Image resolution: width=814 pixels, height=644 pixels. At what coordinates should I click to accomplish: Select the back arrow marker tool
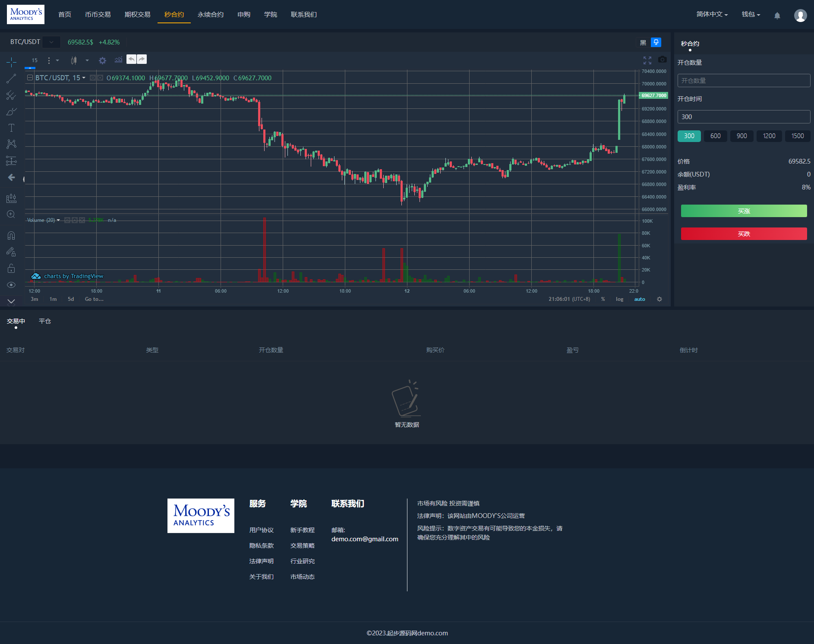pyautogui.click(x=11, y=177)
